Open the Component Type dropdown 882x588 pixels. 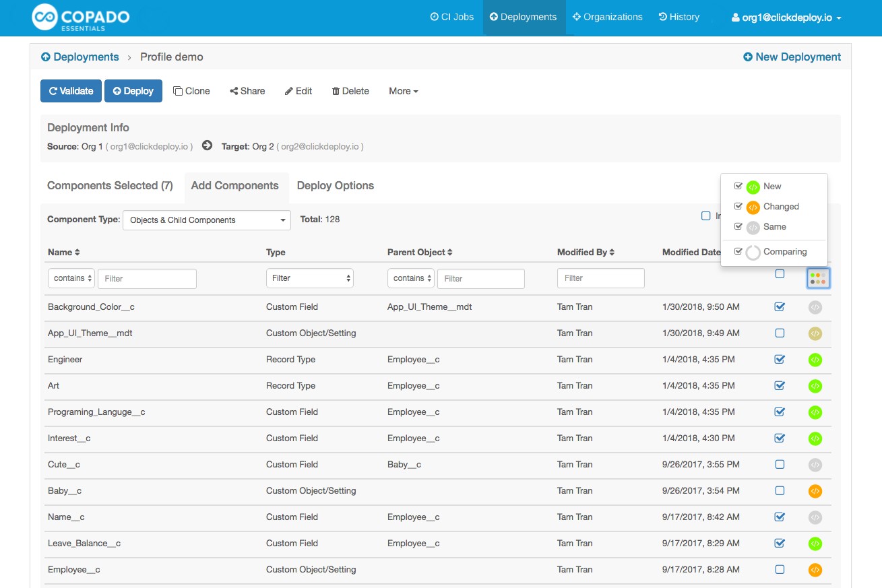coord(206,220)
